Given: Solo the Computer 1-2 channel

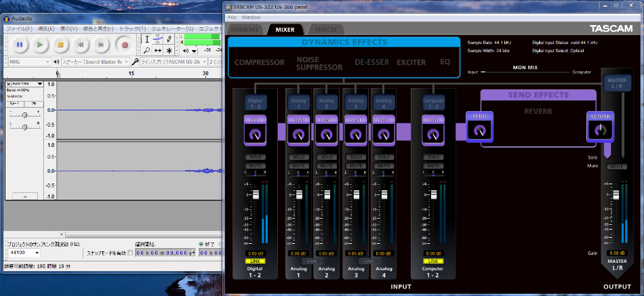Looking at the screenshot, I should pyautogui.click(x=433, y=157).
